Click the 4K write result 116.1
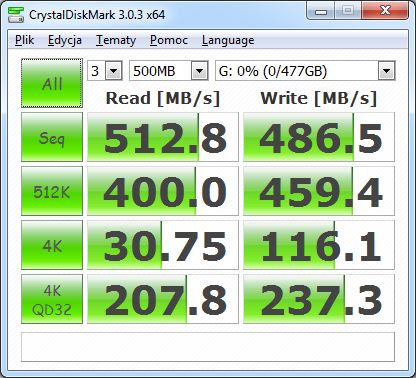This screenshot has width=416, height=378. coord(319,245)
